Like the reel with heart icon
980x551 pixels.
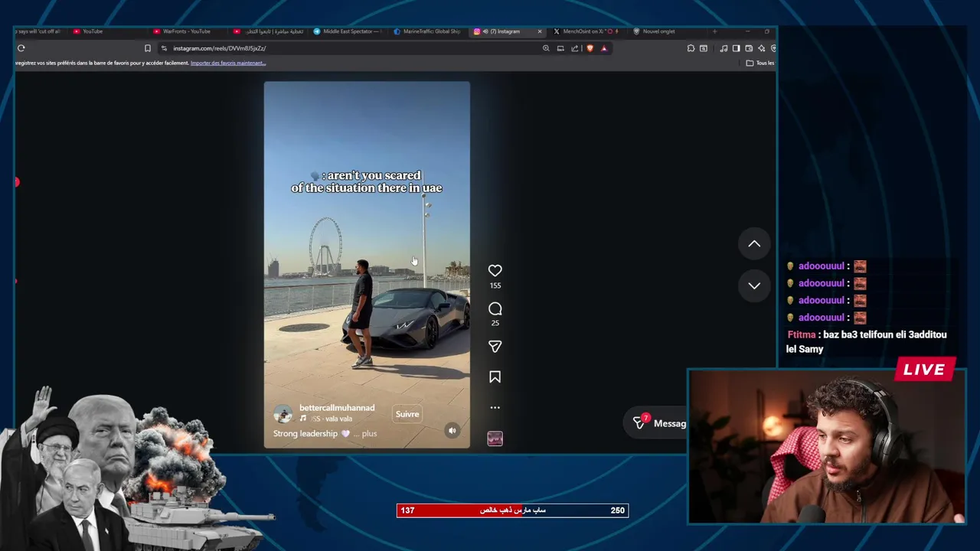tap(495, 270)
